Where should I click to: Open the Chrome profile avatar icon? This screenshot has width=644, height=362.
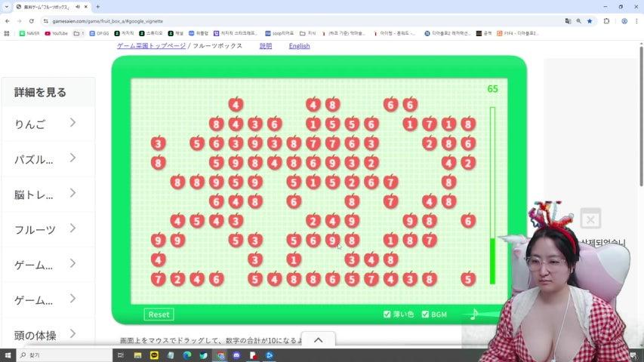[x=624, y=21]
